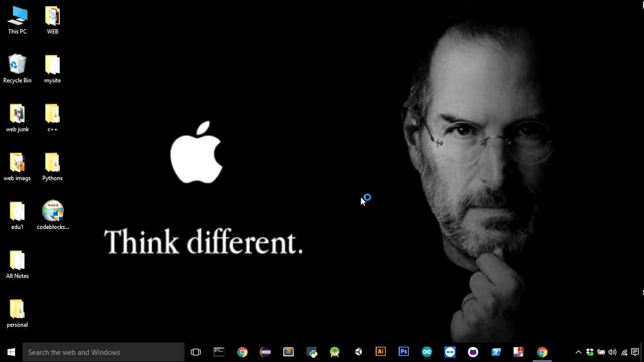
Task: Open the pink app beside PowerShell
Action: (519, 352)
